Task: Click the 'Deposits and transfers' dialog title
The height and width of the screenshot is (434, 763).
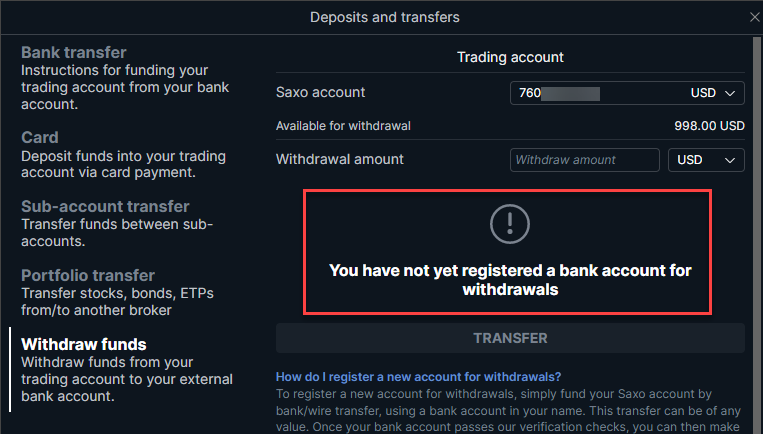Action: [384, 18]
